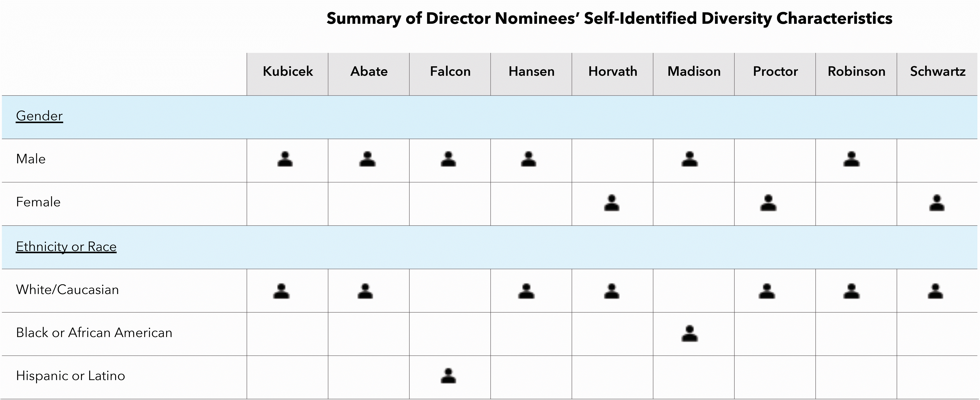Image resolution: width=980 pixels, height=400 pixels.
Task: Click the Summary of Director Nominees title
Action: click(609, 18)
